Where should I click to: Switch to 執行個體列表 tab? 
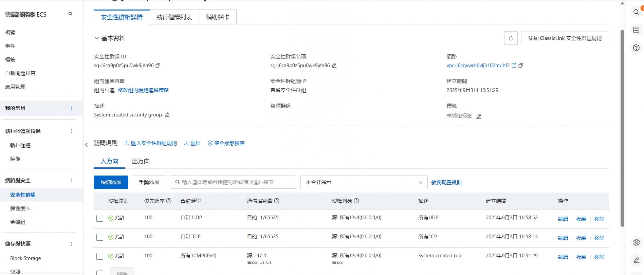click(x=174, y=17)
